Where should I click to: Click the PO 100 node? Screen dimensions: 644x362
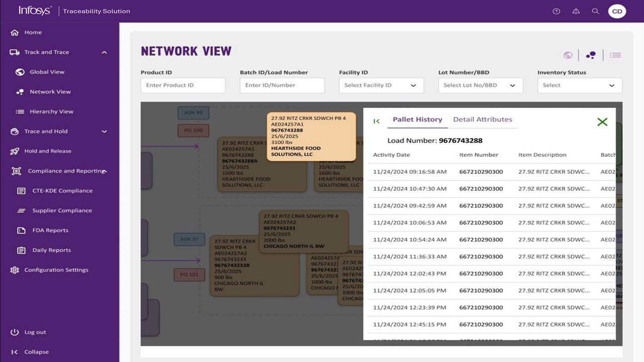[193, 130]
